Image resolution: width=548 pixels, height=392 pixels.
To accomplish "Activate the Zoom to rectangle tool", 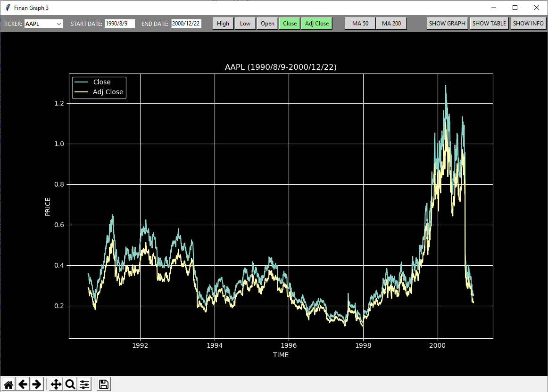I will click(70, 384).
